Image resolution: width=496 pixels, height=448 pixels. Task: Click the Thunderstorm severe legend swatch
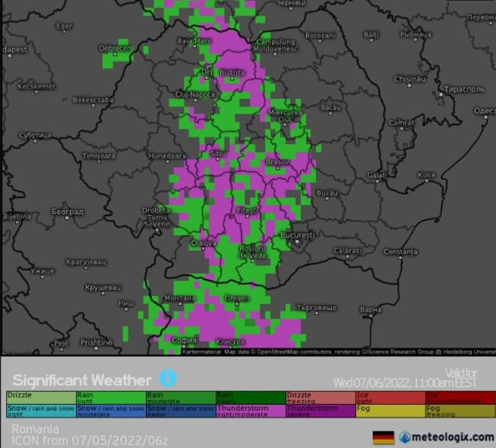point(320,411)
